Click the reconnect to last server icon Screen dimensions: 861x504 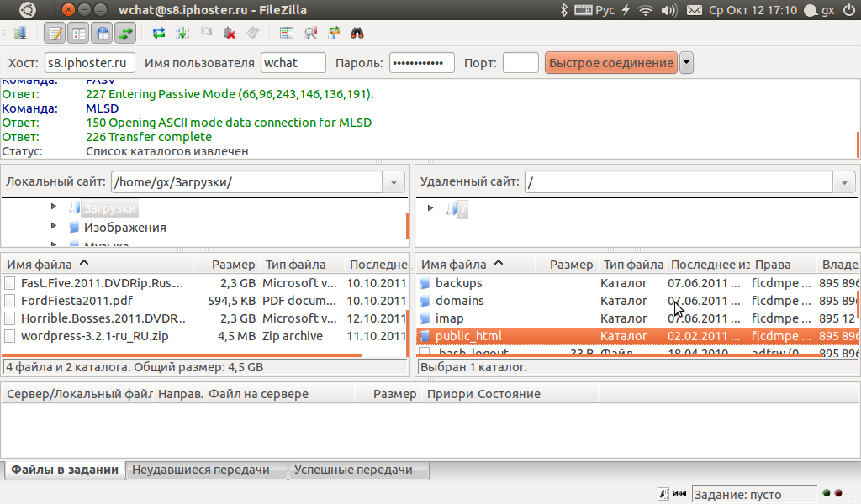coord(253,34)
